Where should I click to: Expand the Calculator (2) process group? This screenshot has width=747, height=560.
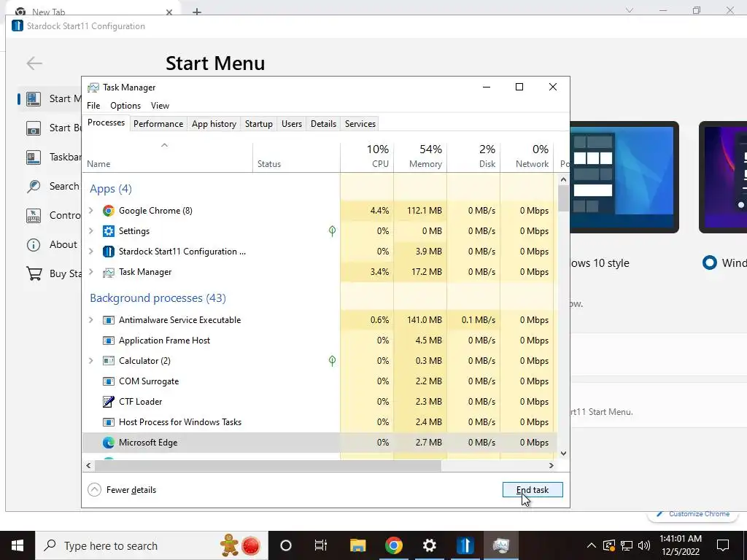coord(91,360)
